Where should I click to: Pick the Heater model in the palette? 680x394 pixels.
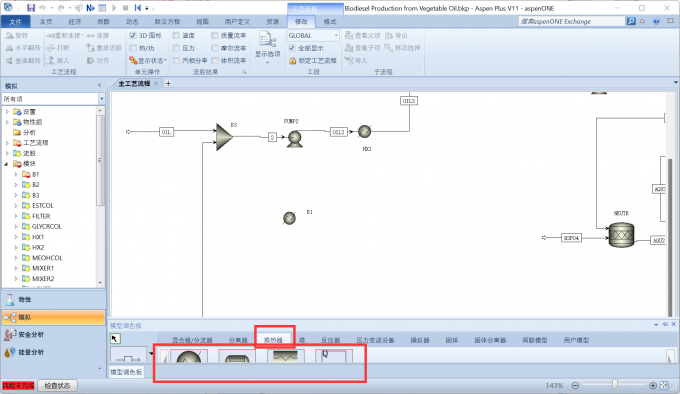[189, 356]
